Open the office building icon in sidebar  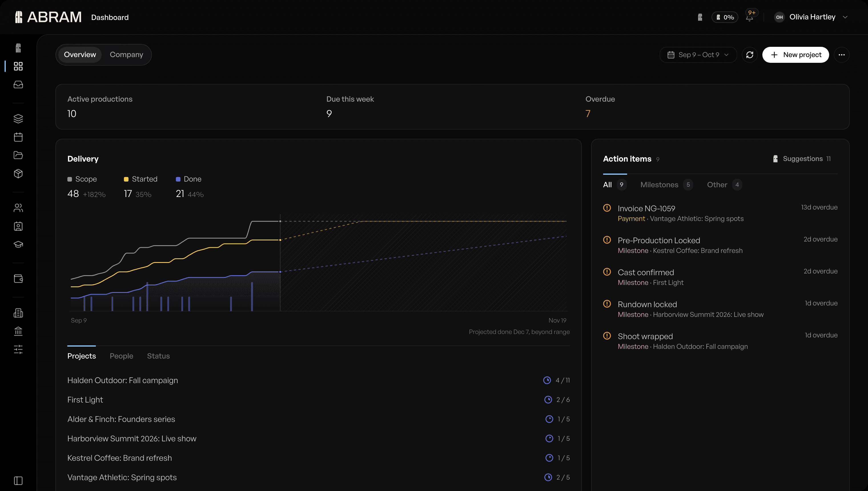[18, 313]
